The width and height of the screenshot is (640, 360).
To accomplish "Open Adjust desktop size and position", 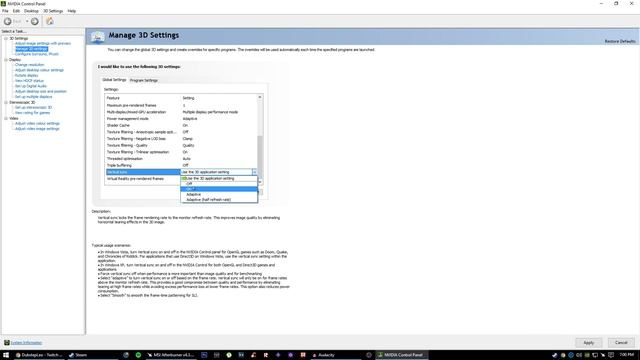I will pyautogui.click(x=41, y=91).
